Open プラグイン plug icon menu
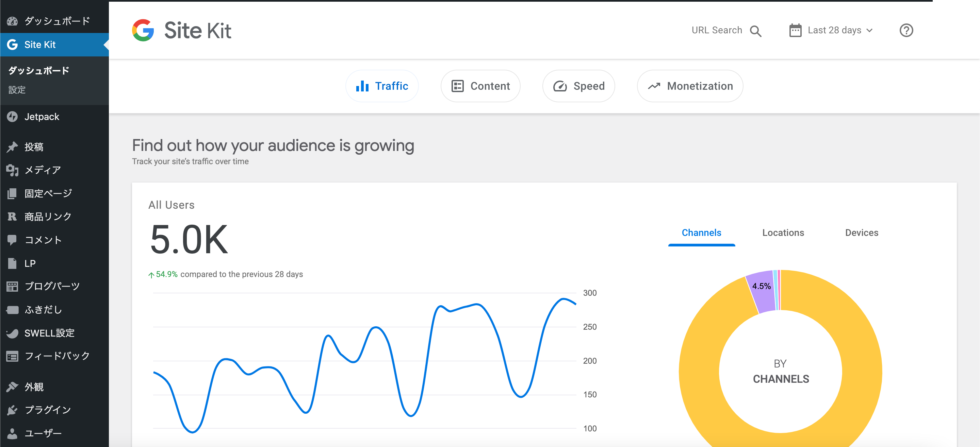The height and width of the screenshot is (447, 980). (12, 410)
